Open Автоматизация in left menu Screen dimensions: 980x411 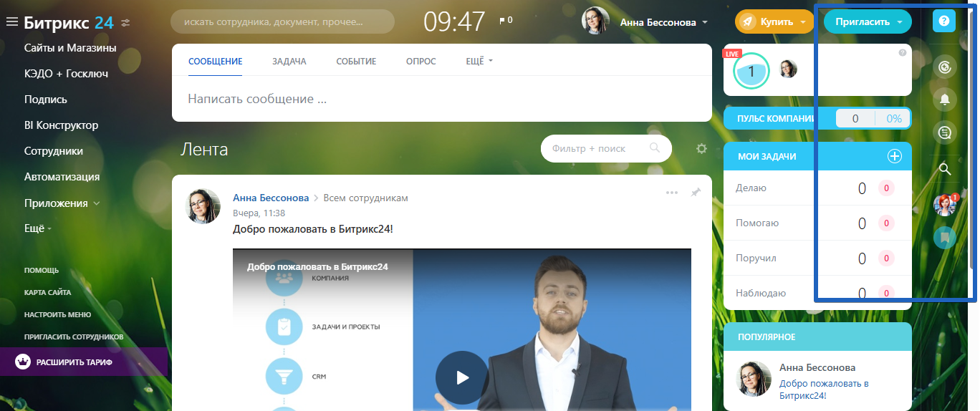point(62,177)
